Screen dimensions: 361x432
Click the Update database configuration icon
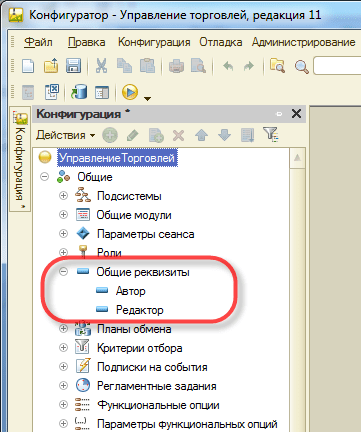pyautogui.click(x=79, y=92)
